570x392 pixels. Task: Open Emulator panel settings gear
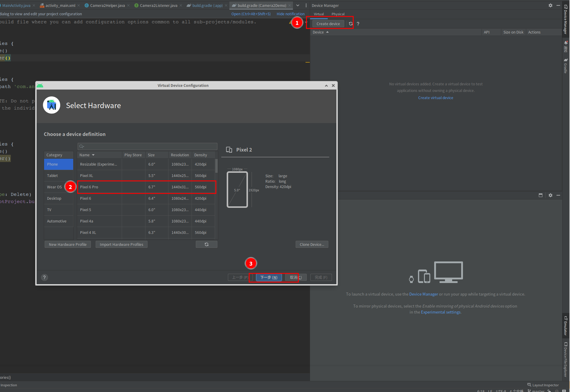(551, 195)
